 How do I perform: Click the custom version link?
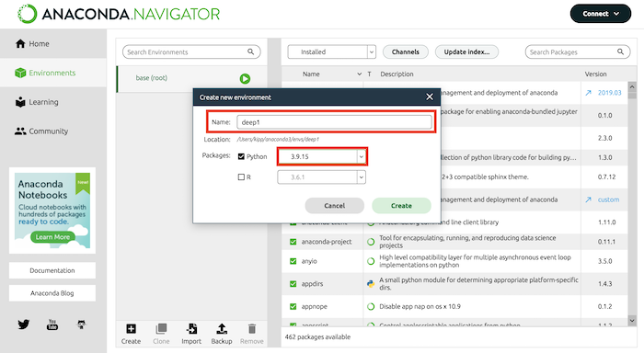point(608,199)
